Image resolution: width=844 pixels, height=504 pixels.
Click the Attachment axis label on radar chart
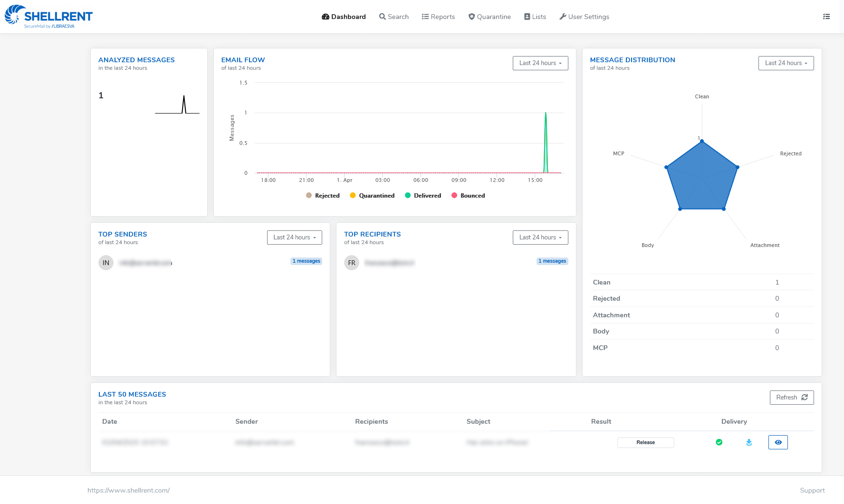pos(765,246)
